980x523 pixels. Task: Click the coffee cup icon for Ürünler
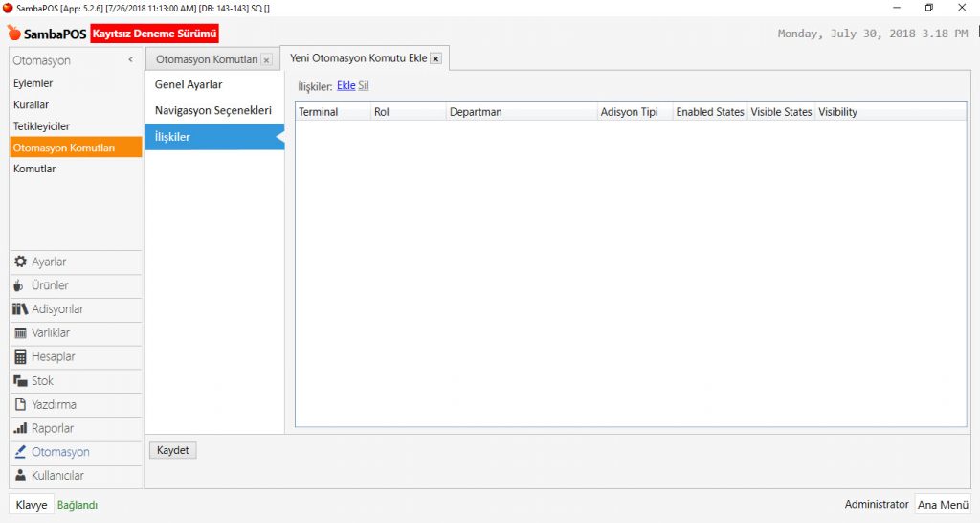point(20,285)
